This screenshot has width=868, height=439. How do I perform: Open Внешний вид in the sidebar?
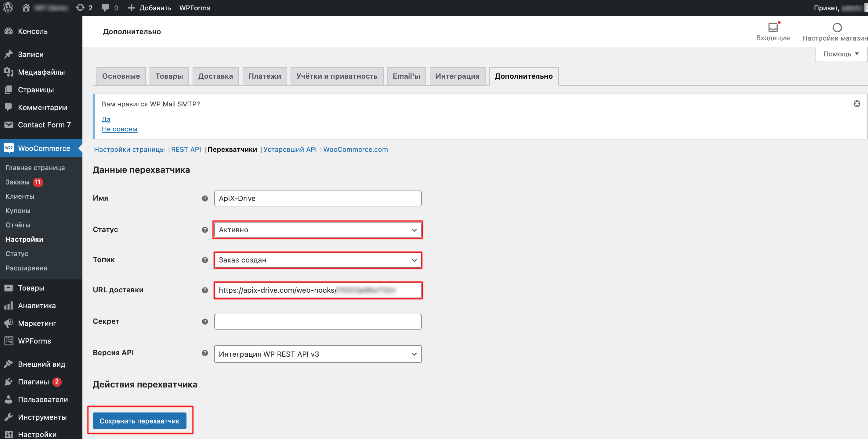coord(41,364)
